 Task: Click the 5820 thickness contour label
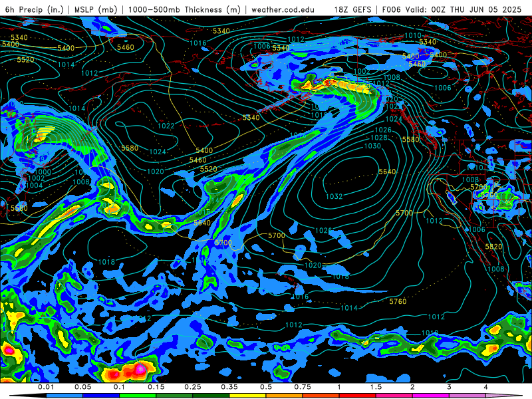tap(493, 247)
